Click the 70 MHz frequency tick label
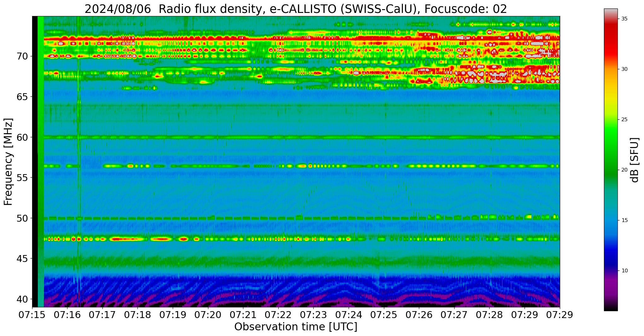 point(22,56)
